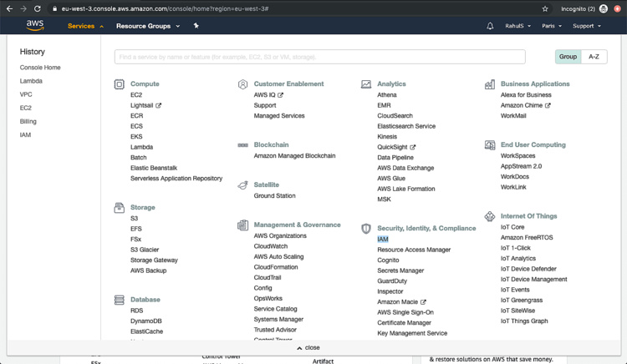627x364 pixels.
Task: Select Lambda from the History list
Action: (x=31, y=81)
